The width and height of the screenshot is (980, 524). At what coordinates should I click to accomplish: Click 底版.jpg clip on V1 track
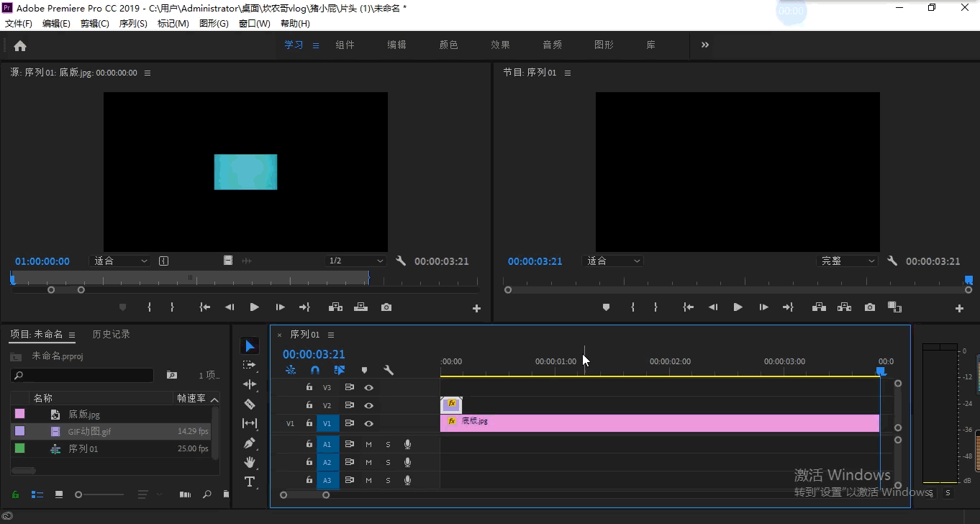[x=660, y=423]
